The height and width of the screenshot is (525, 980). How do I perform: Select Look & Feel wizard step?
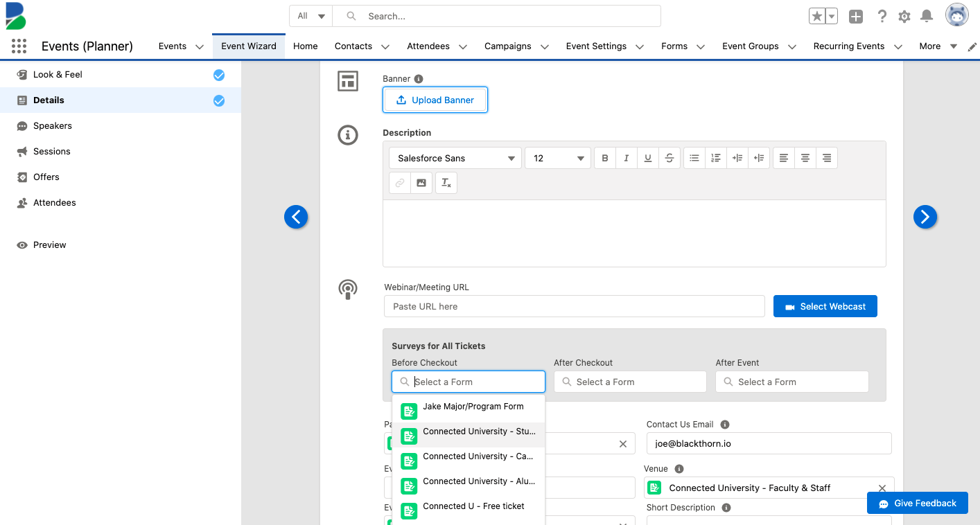pyautogui.click(x=121, y=75)
